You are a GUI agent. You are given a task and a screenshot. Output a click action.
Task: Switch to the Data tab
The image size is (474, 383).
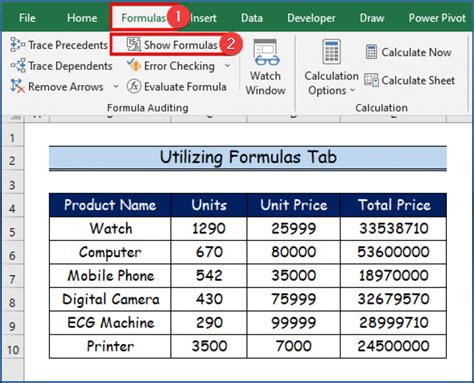click(252, 18)
